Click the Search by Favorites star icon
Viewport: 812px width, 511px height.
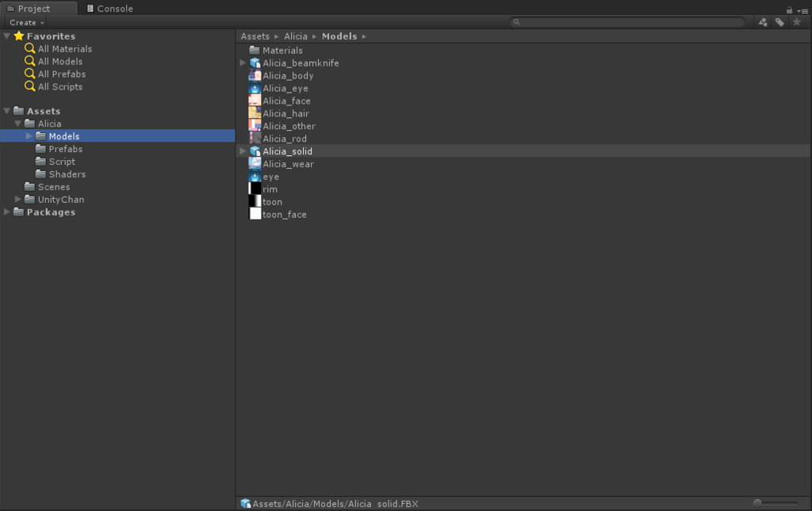795,22
